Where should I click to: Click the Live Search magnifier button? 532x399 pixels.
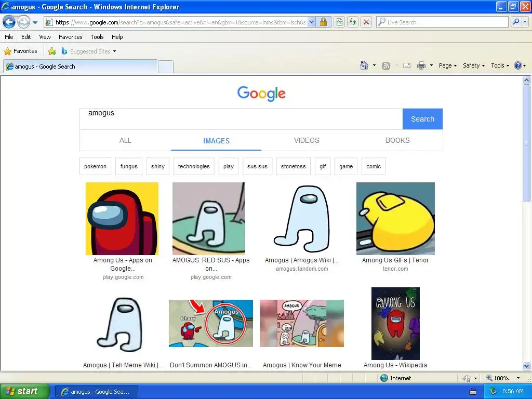[x=516, y=22]
